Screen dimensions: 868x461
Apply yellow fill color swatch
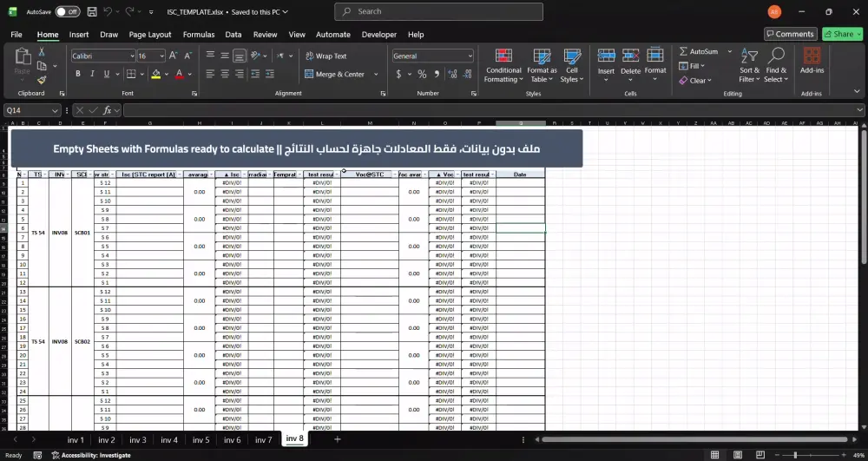(156, 74)
